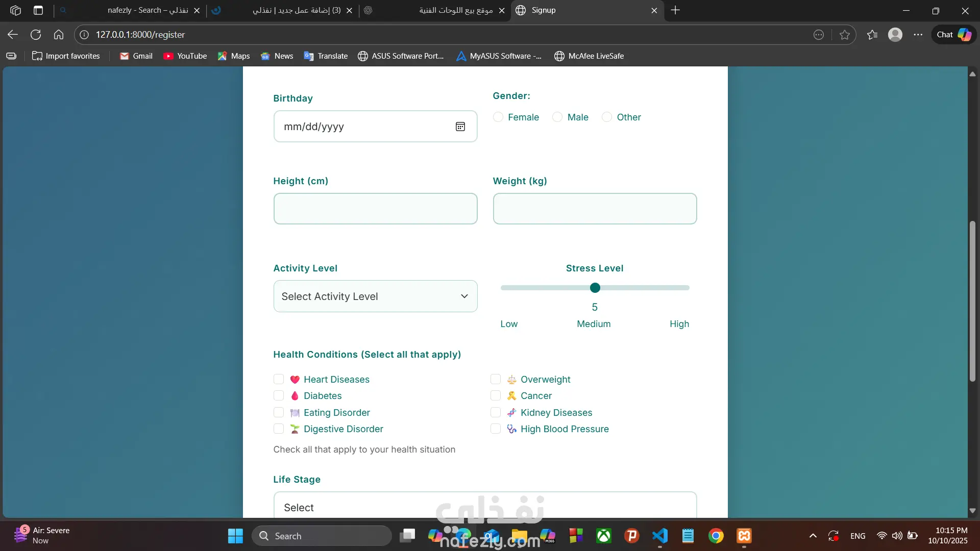Open the Copilot Chat button
Screen dimensions: 980x551
click(953, 35)
